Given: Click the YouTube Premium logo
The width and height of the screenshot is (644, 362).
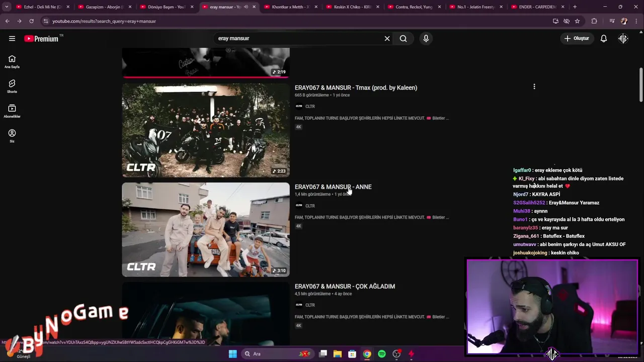Looking at the screenshot, I should [x=41, y=39].
